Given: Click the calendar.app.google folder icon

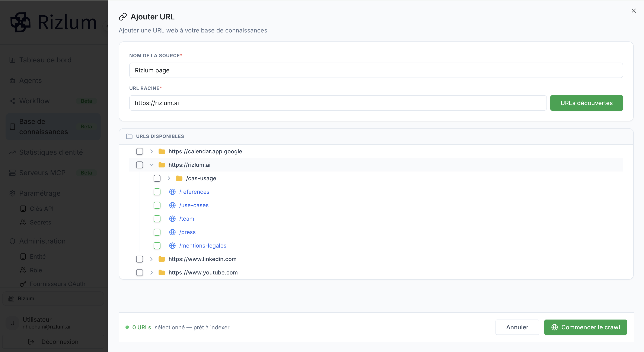Looking at the screenshot, I should point(162,151).
